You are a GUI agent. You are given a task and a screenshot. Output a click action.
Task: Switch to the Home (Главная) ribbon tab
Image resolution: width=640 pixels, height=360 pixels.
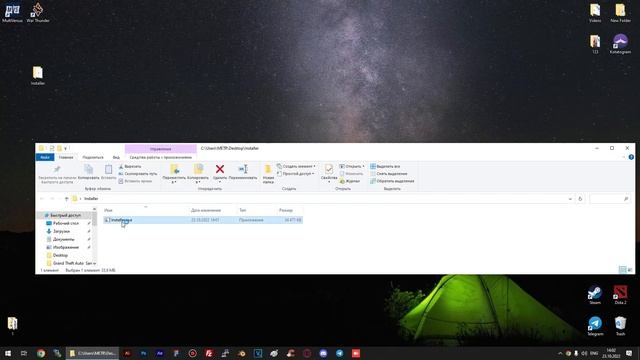(66, 158)
